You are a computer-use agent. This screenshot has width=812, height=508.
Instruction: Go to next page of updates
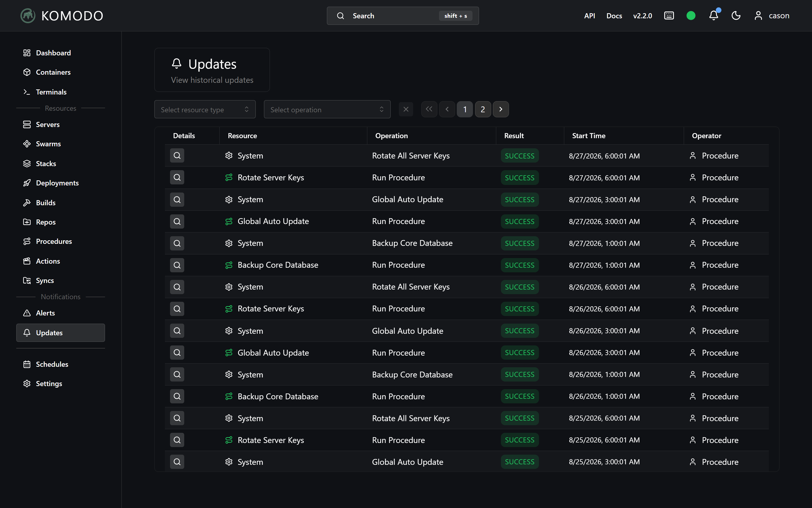(x=501, y=109)
